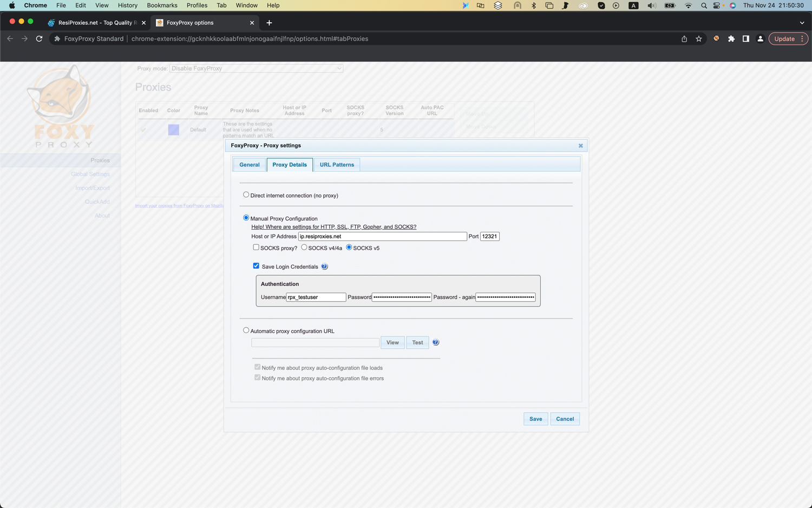Open the Proxy mode dropdown
This screenshot has height=508, width=812.
click(256, 68)
